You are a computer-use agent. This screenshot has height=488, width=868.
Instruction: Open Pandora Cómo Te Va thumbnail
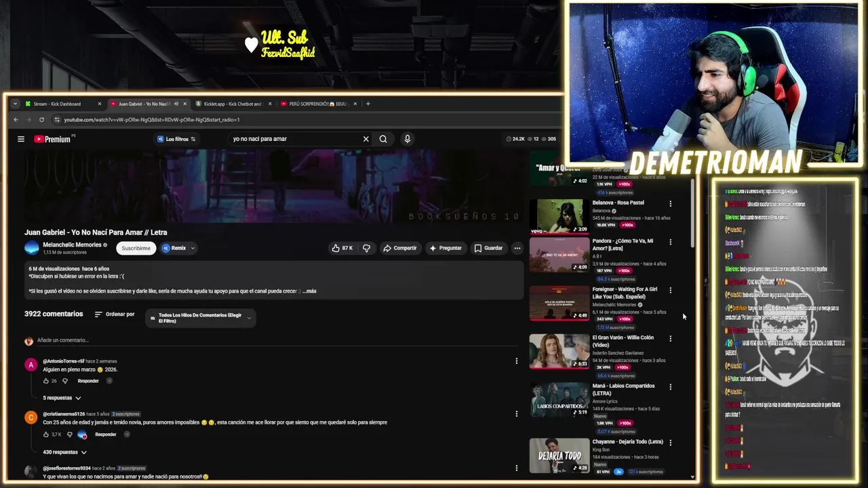559,255
